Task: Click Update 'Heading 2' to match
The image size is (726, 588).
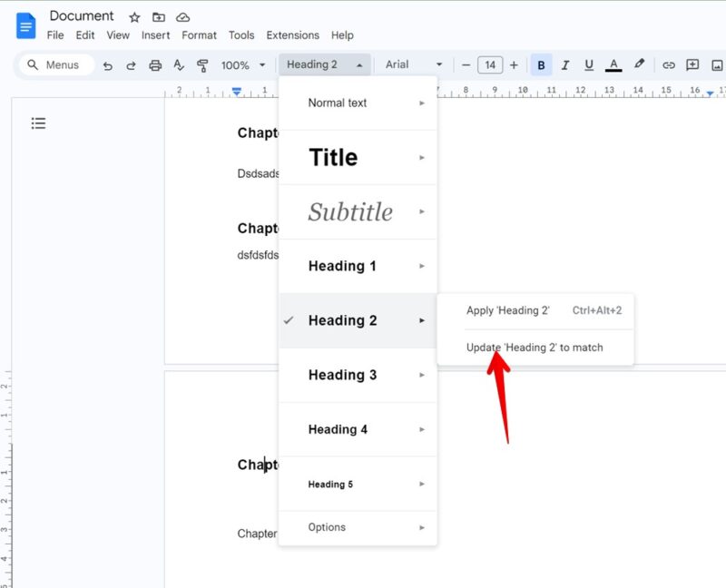Action: coord(535,347)
